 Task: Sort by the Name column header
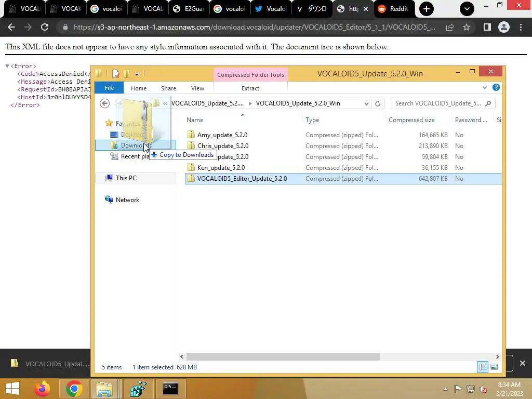(195, 120)
